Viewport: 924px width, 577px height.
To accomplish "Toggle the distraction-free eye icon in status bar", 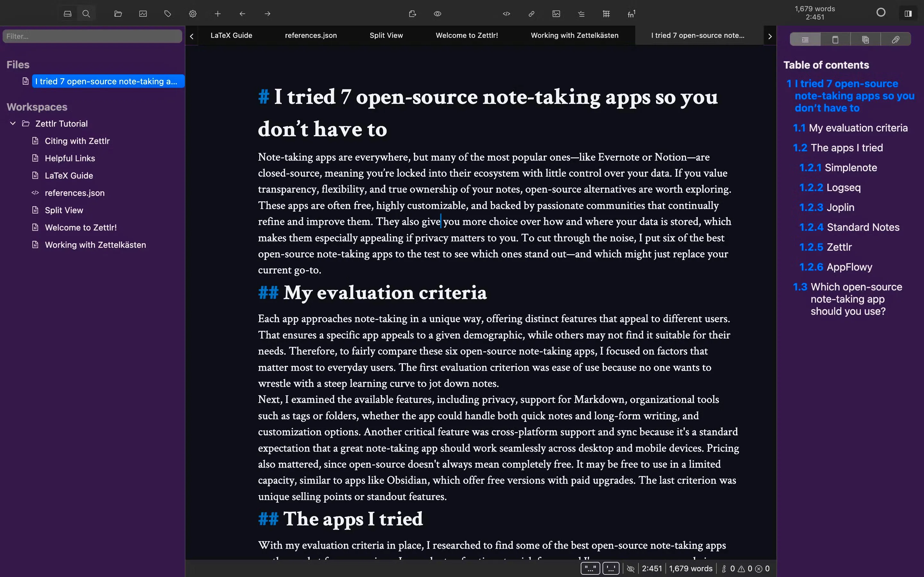I will click(631, 568).
